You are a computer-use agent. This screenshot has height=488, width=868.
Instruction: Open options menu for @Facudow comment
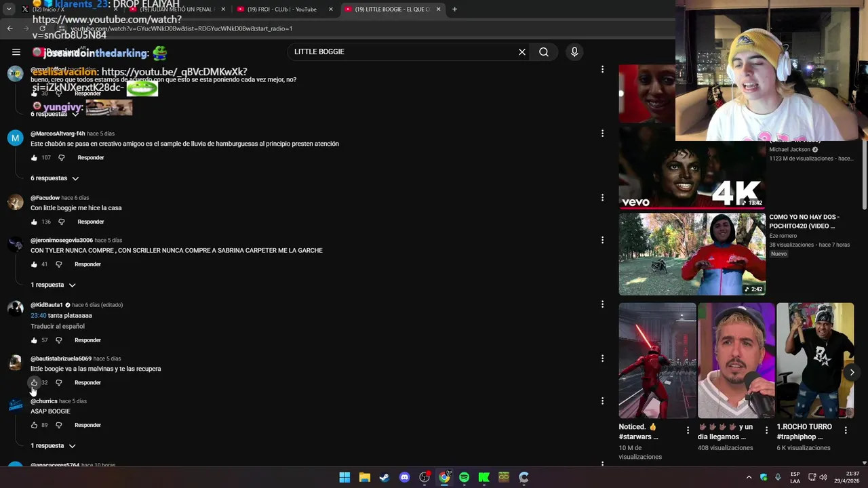(x=602, y=197)
